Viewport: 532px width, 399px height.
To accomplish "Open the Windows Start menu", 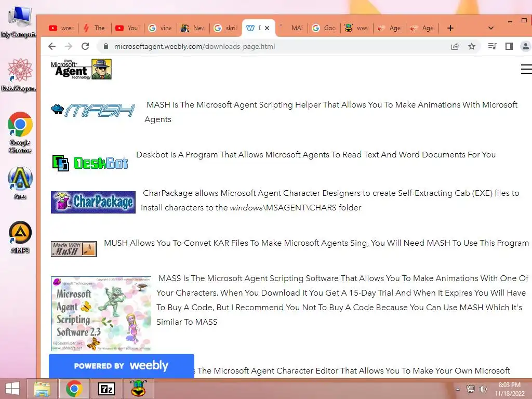I will [12, 389].
